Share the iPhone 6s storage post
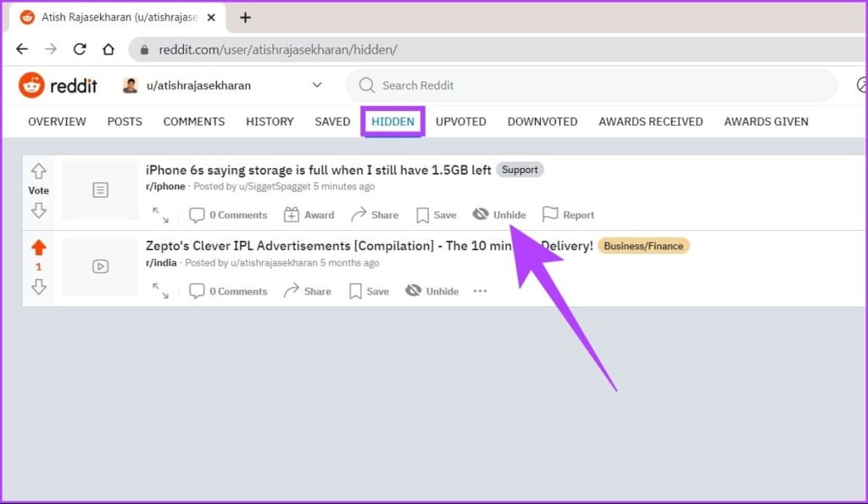This screenshot has width=868, height=504. coord(375,215)
